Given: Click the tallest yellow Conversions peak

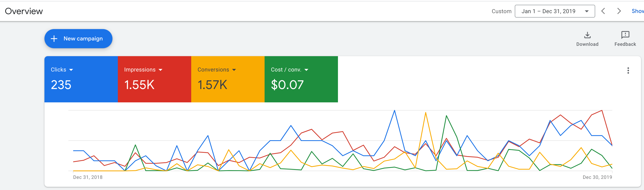Looking at the screenshot, I should pos(425,113).
